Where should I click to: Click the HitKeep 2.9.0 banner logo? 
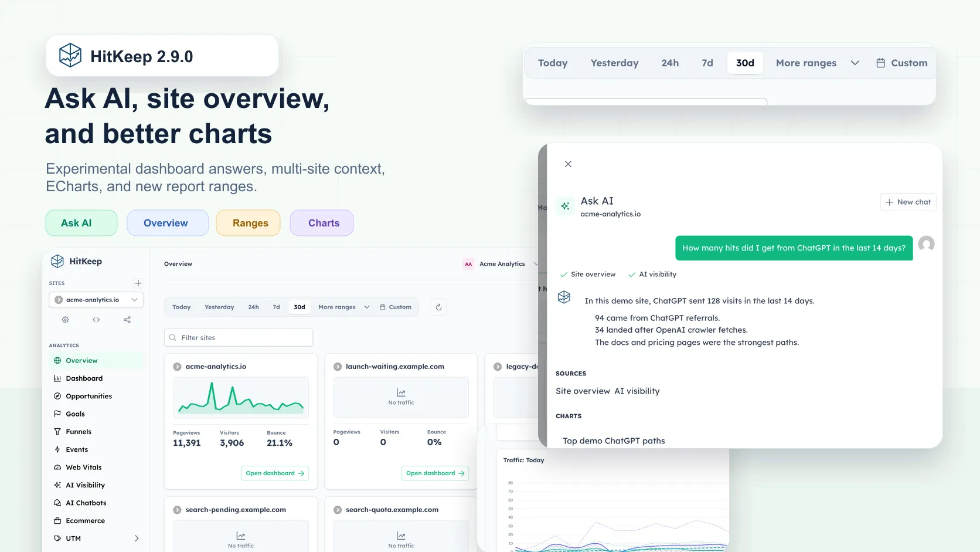pos(70,55)
